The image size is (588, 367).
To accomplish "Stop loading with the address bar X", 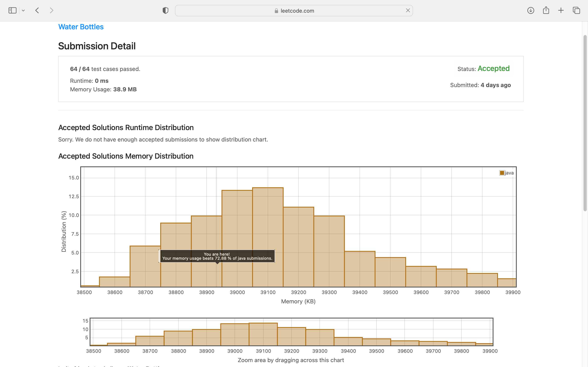I will click(408, 10).
